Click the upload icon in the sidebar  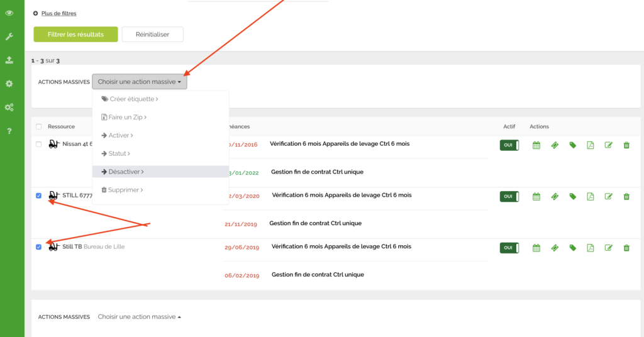tap(9, 60)
